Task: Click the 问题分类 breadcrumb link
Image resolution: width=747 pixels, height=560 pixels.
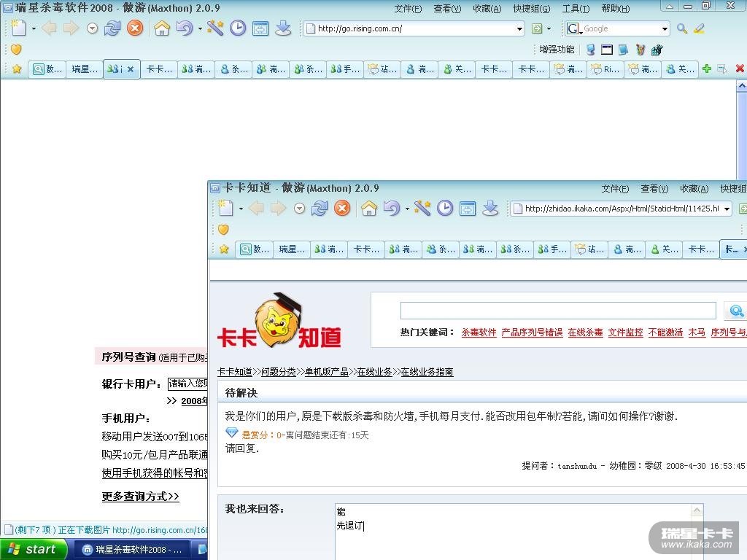Action: pyautogui.click(x=279, y=371)
